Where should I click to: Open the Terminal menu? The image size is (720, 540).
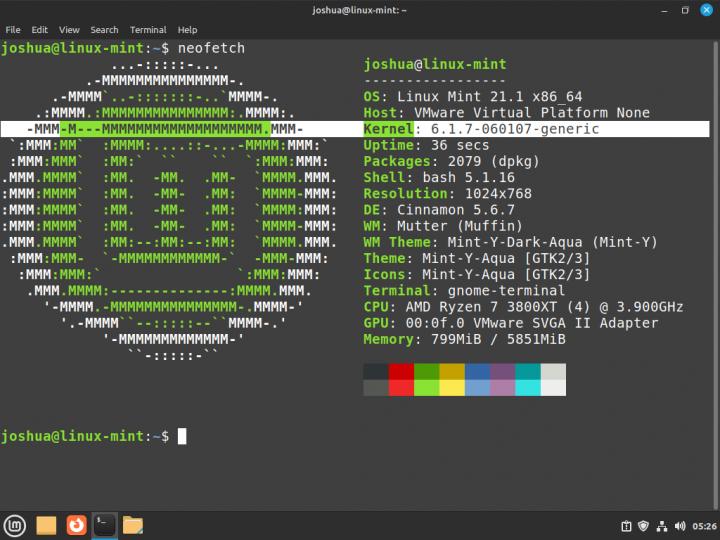pyautogui.click(x=148, y=30)
